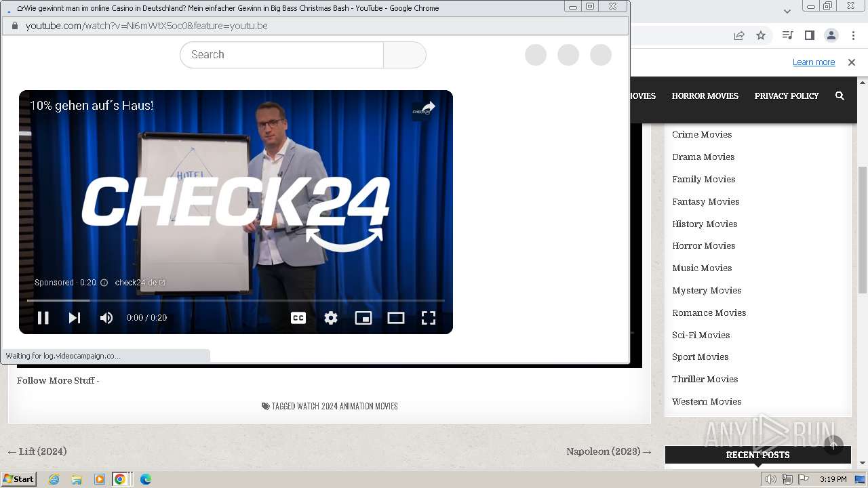Click the Share page icon in Chrome
Screen dimensions: 868x488
739,36
